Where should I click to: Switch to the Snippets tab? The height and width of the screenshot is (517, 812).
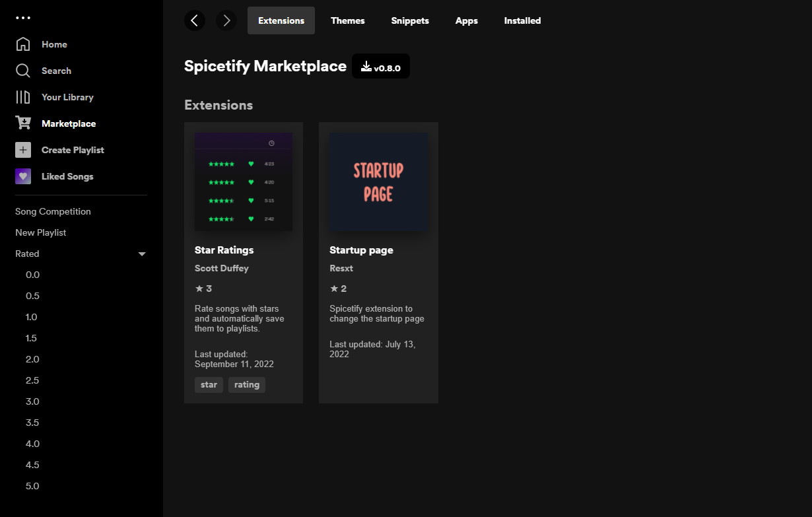[410, 20]
